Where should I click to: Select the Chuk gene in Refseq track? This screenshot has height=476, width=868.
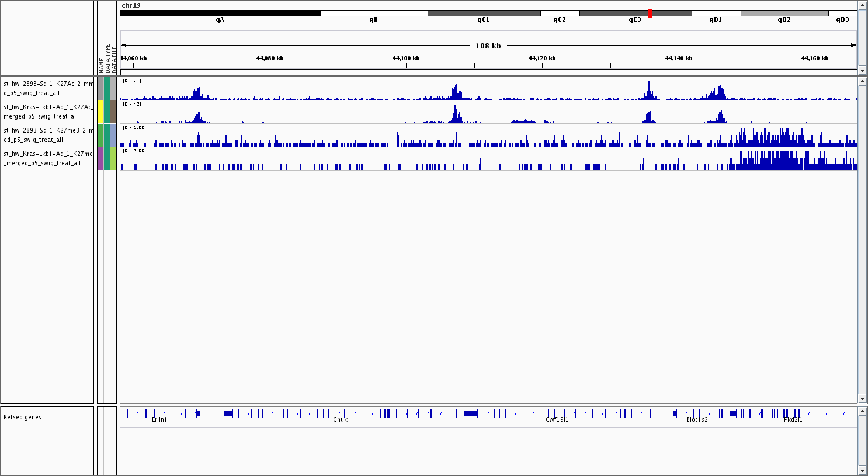340,419
